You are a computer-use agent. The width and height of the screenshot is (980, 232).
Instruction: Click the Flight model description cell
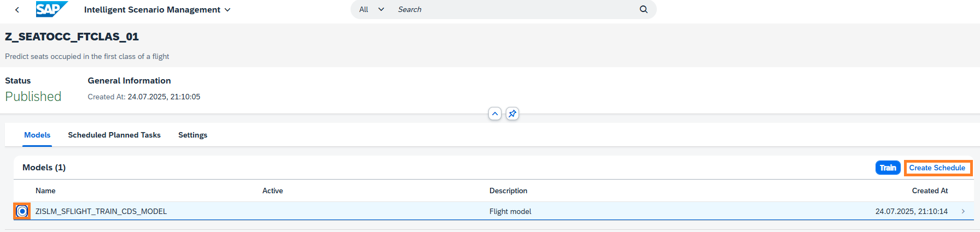point(510,211)
